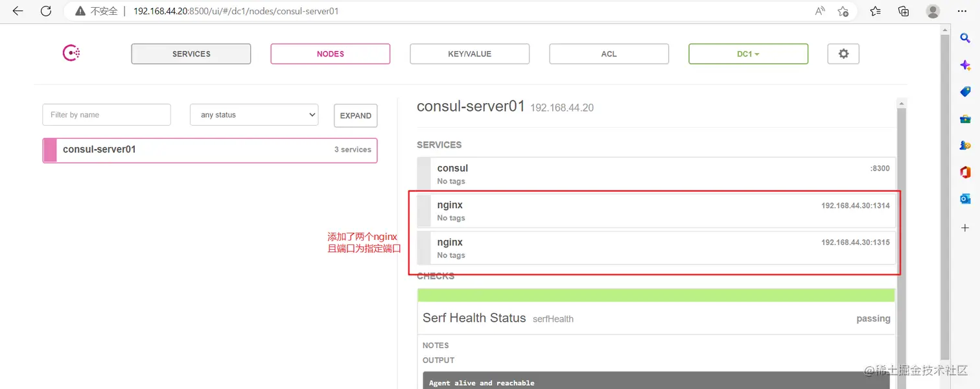The image size is (980, 389).
Task: Open the browser collections icon
Action: (x=904, y=11)
